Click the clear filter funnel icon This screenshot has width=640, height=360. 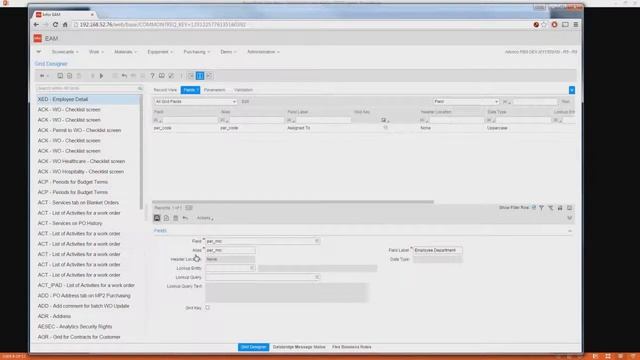pyautogui.click(x=551, y=208)
